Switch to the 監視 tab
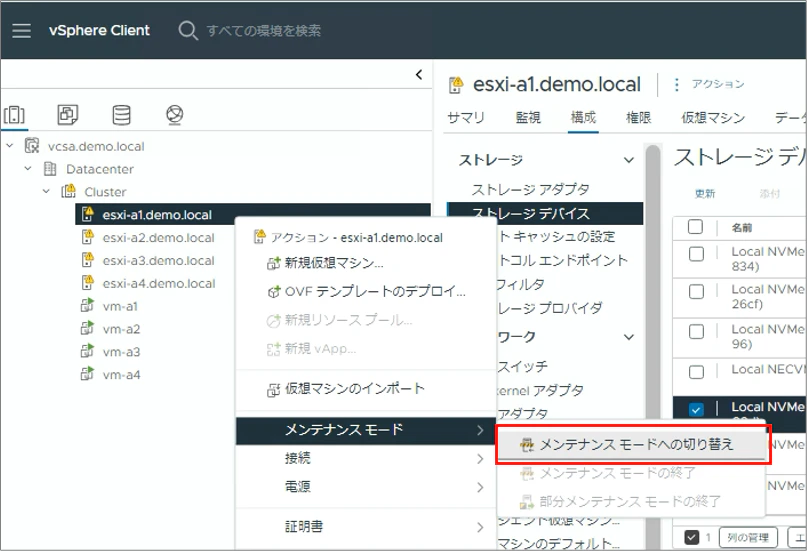The height and width of the screenshot is (551, 807). 528,118
